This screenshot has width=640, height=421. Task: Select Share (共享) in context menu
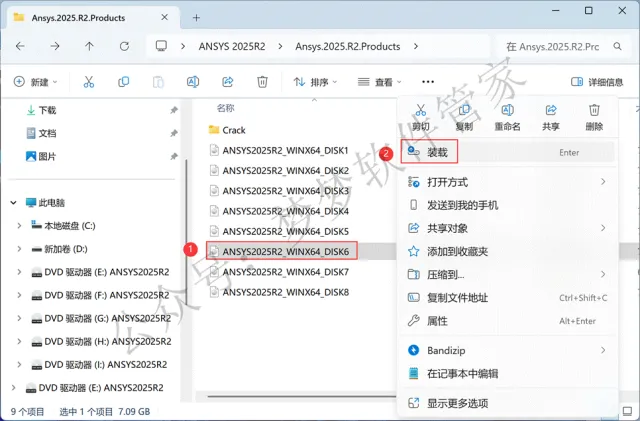[551, 118]
